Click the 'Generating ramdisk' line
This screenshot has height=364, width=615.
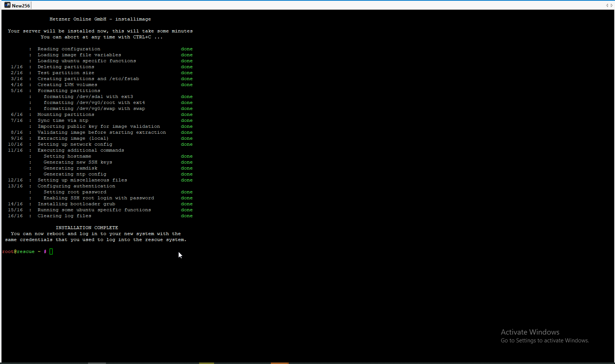[70, 168]
